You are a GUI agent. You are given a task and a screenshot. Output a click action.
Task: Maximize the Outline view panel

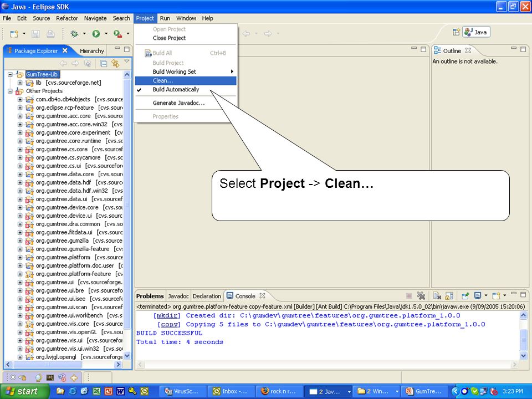click(523, 49)
